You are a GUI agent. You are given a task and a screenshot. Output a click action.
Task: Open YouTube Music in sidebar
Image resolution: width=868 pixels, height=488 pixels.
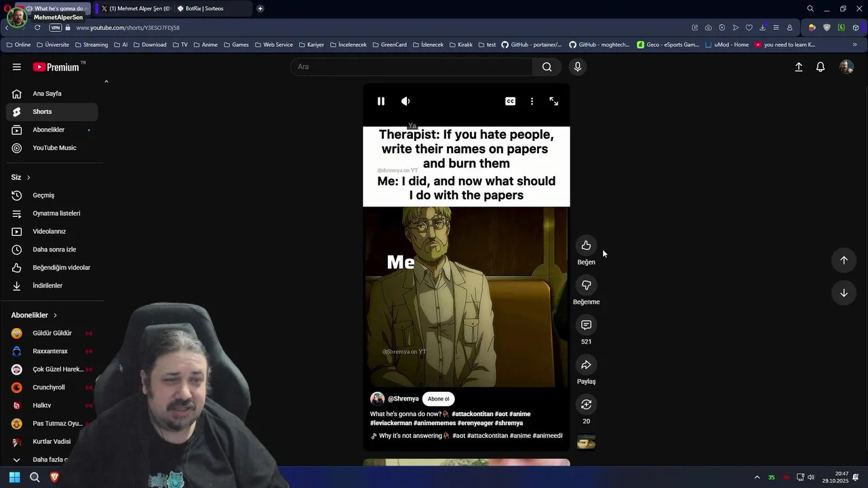click(x=52, y=148)
